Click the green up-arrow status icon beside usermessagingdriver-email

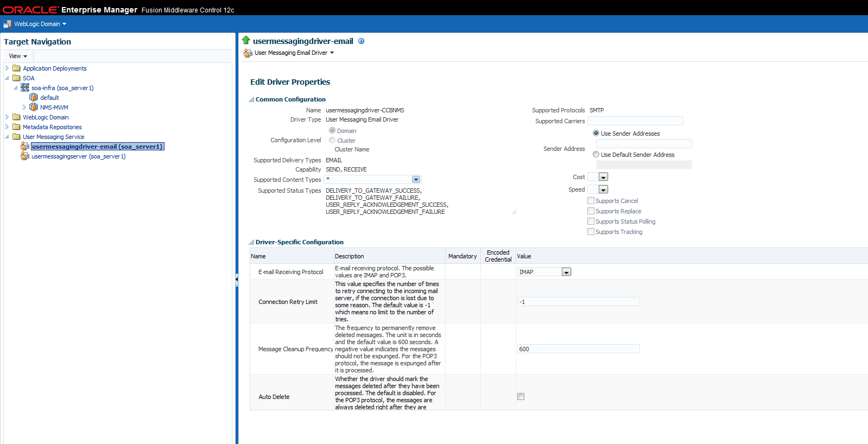pos(246,40)
